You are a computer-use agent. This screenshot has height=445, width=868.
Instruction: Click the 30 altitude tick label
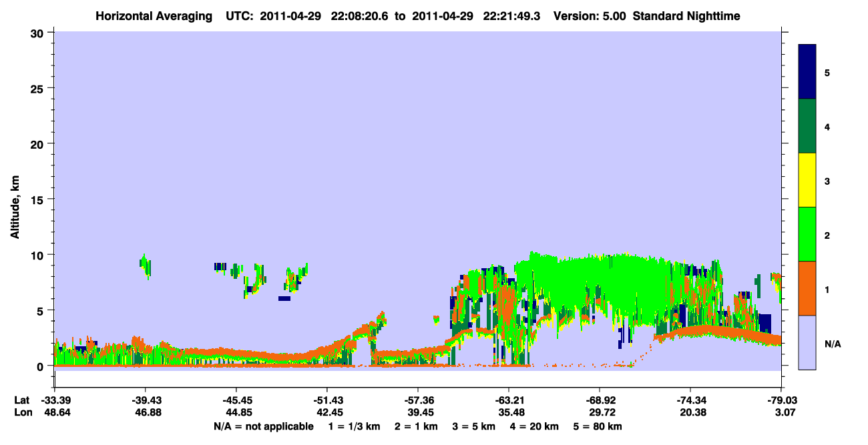(x=39, y=32)
